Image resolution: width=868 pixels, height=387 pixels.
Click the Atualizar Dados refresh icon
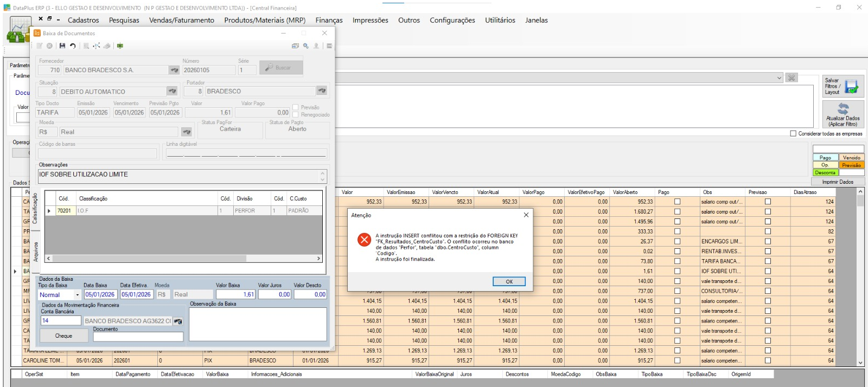(x=843, y=108)
